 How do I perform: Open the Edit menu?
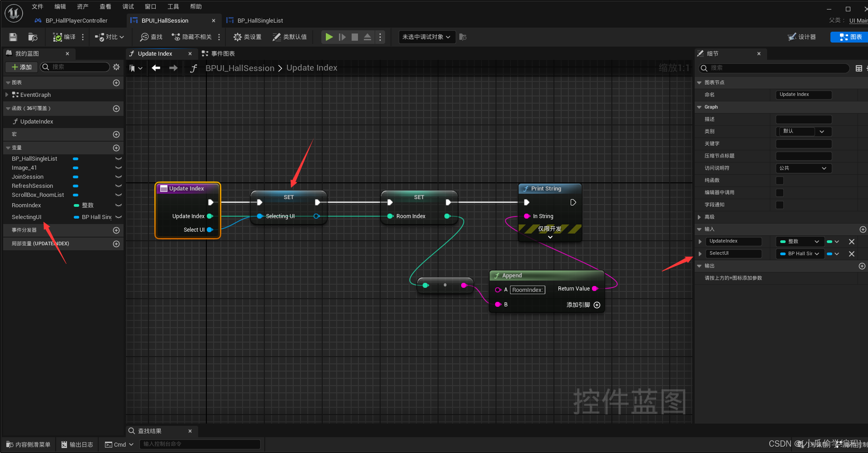click(60, 6)
